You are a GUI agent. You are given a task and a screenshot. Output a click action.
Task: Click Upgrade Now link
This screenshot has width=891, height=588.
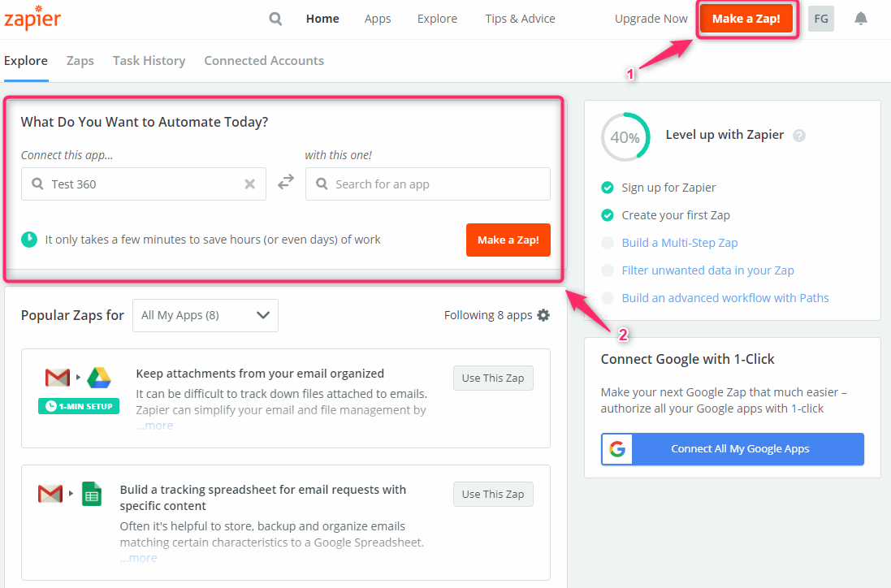(x=651, y=19)
